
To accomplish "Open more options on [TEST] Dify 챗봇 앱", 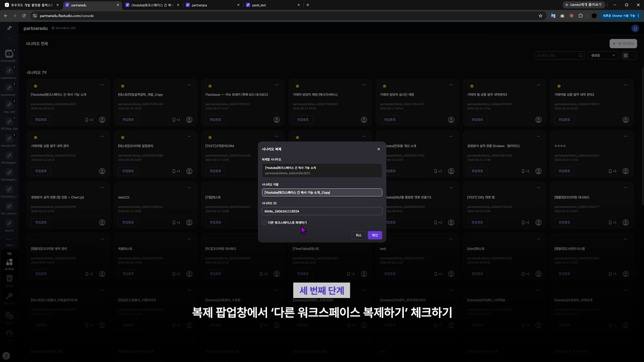I will (538, 188).
